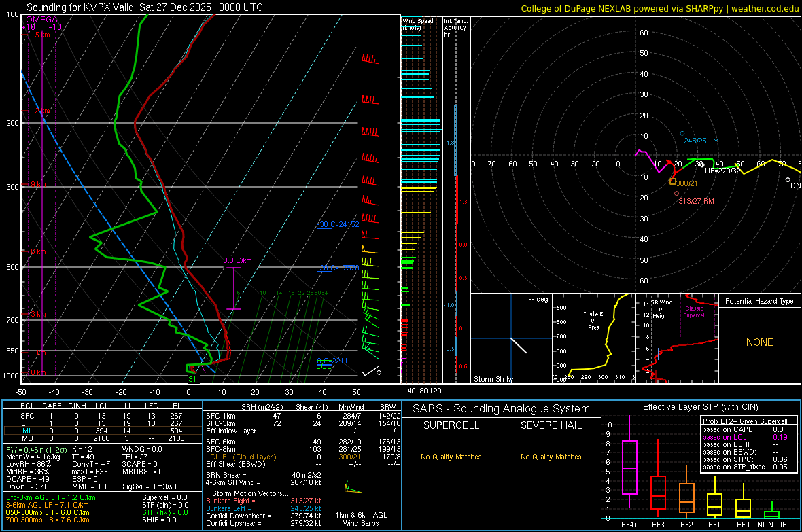Open the Storm Slinky inset
This screenshot has height=532, width=802.
(x=511, y=338)
